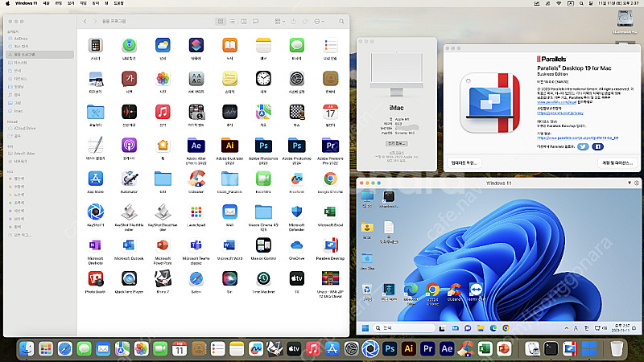The width and height of the screenshot is (644, 362).
Task: Open Adobe Illustrator 2023 in Finder
Action: [x=229, y=146]
